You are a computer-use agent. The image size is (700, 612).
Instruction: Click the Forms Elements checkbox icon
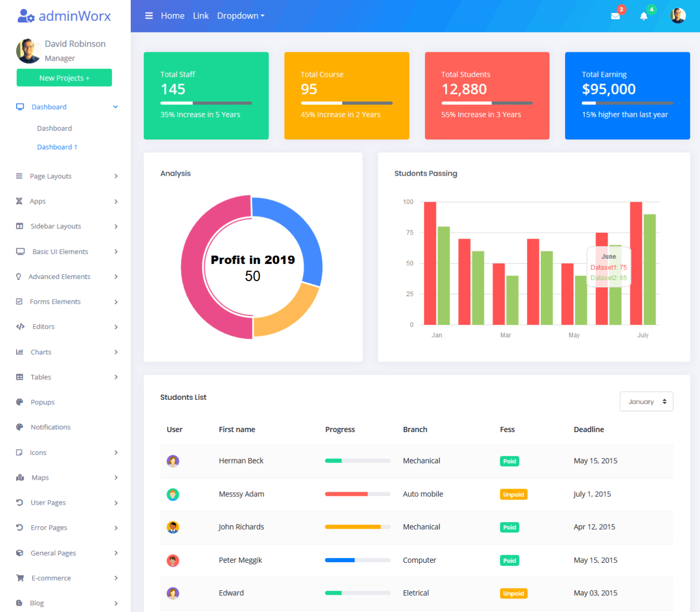[x=19, y=301]
